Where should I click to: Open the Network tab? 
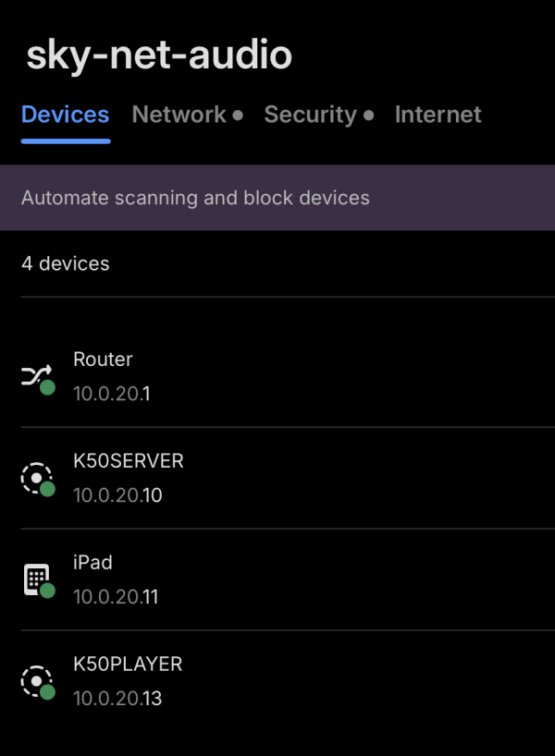179,115
